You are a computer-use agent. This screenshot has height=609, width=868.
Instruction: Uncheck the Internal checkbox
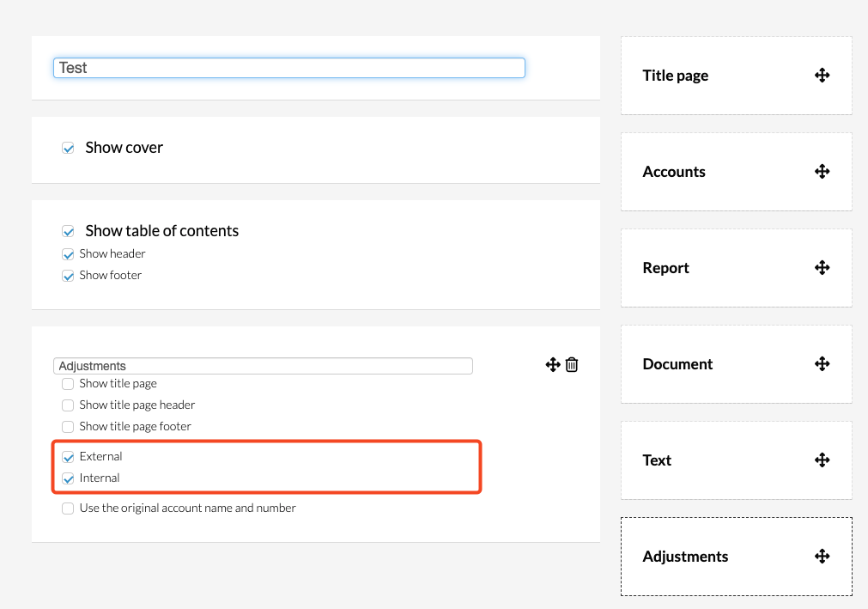(x=69, y=478)
